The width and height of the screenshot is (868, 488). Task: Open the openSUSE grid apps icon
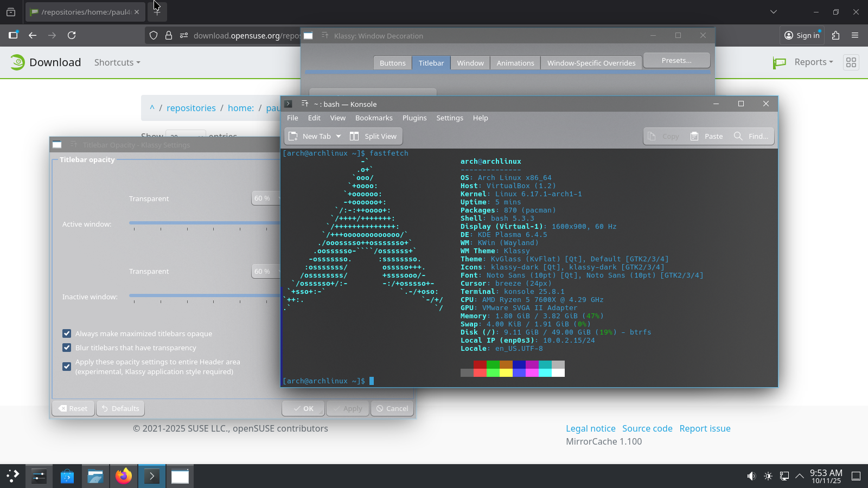[x=851, y=62]
